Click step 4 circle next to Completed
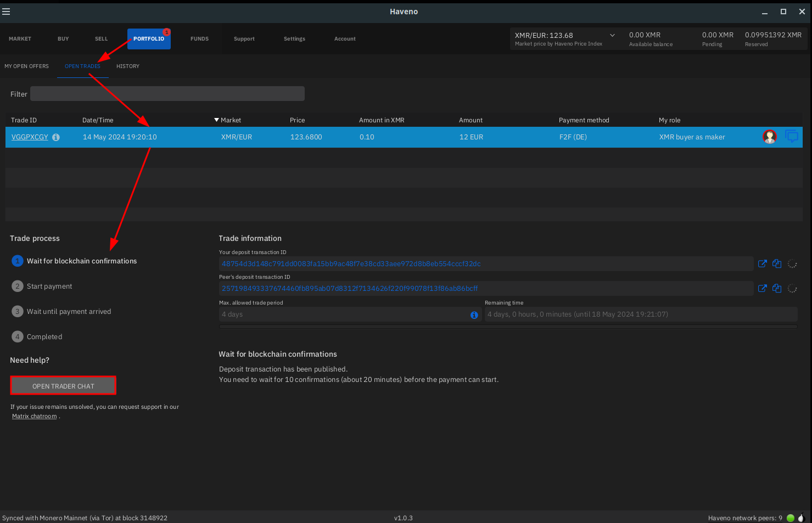812x523 pixels. point(17,337)
